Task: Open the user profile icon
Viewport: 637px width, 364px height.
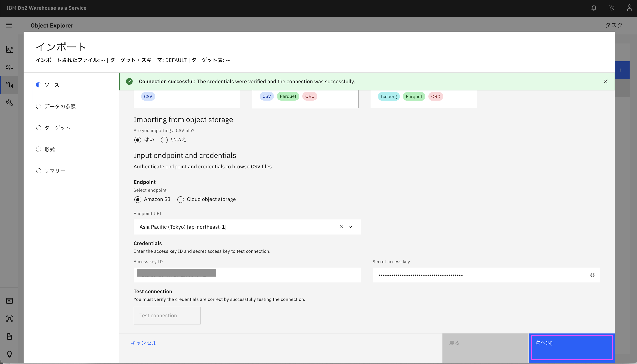Action: pyautogui.click(x=629, y=8)
